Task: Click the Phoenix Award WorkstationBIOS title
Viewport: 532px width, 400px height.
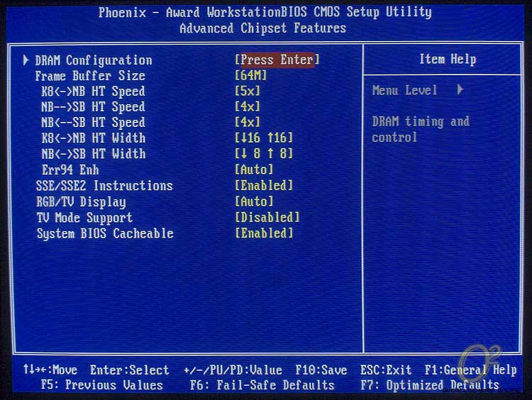Action: [x=265, y=13]
